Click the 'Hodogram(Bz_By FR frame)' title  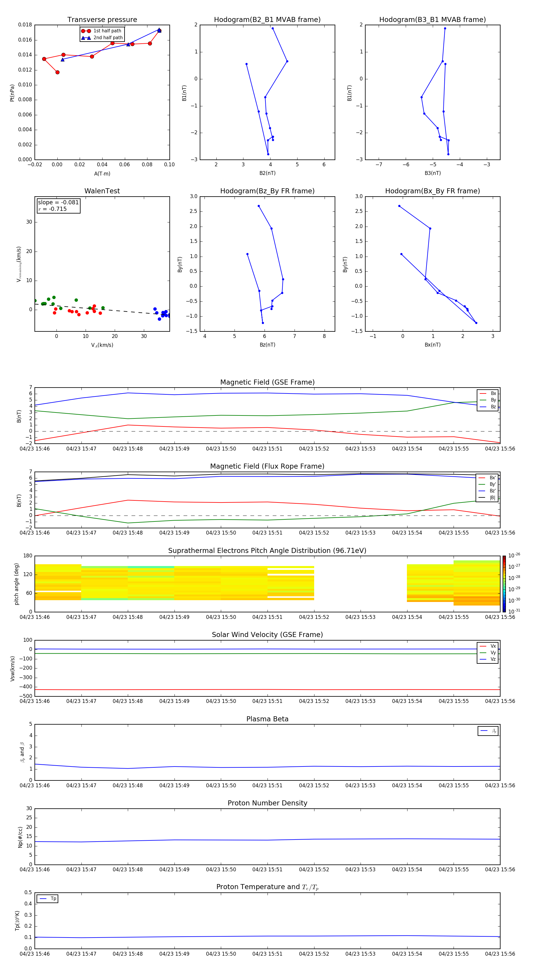pyautogui.click(x=267, y=191)
